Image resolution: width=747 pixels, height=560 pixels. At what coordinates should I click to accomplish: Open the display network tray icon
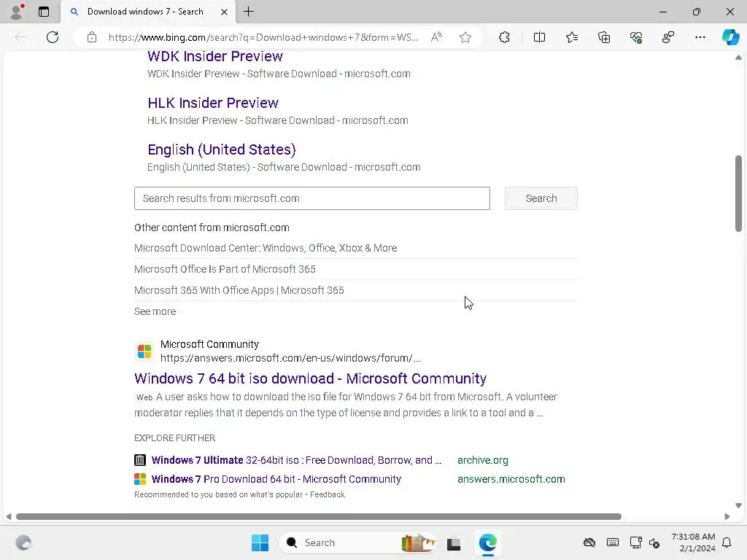point(636,542)
